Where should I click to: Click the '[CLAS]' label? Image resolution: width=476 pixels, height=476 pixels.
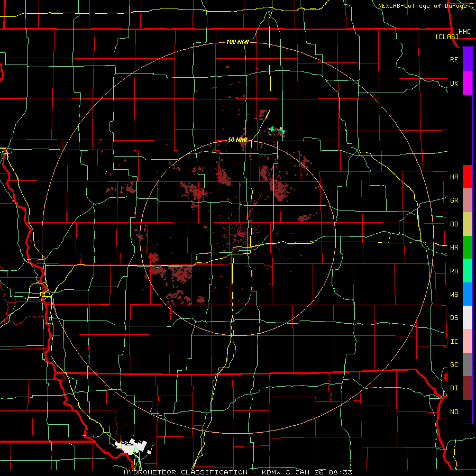tap(447, 37)
